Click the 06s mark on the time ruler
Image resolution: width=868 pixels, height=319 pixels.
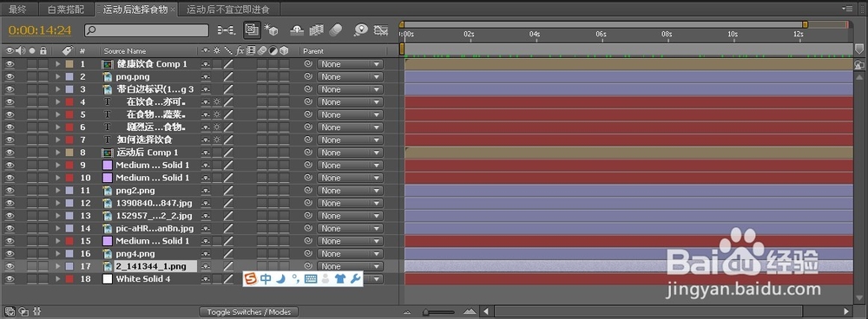602,35
